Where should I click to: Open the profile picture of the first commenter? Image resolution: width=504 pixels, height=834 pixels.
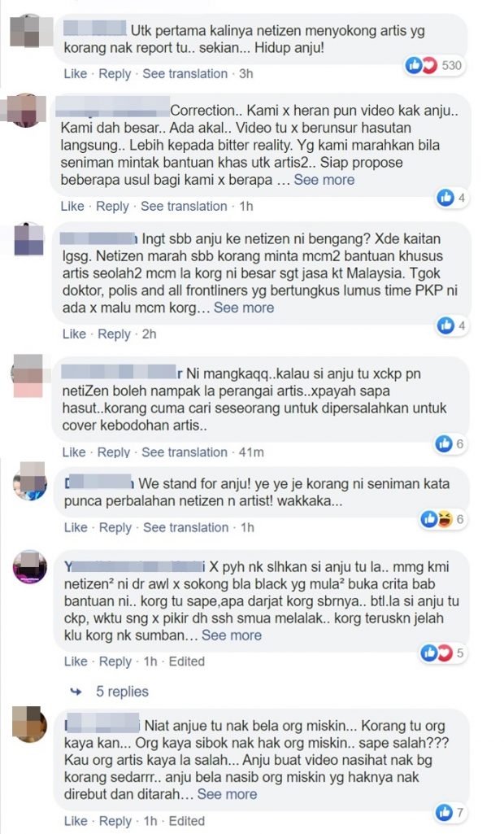click(32, 30)
